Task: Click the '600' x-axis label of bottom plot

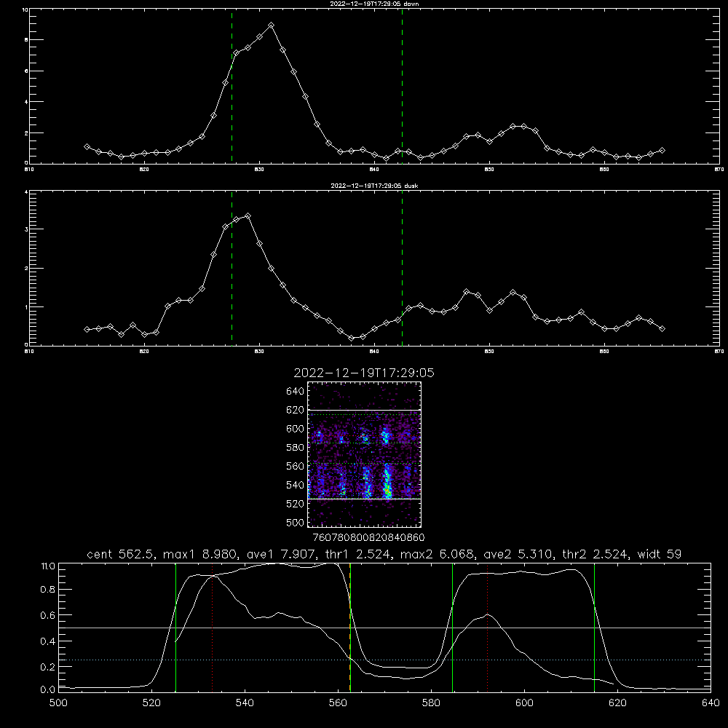Action: [x=525, y=703]
